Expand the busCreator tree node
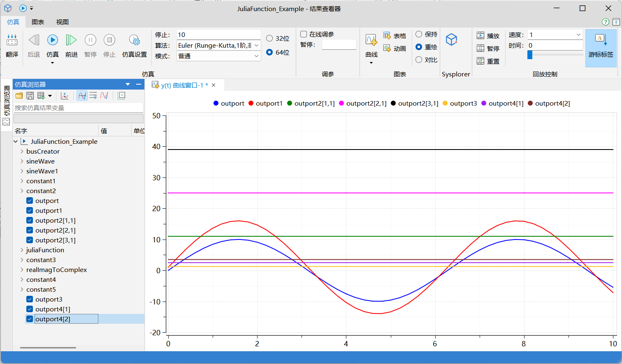622x364 pixels. coord(22,151)
